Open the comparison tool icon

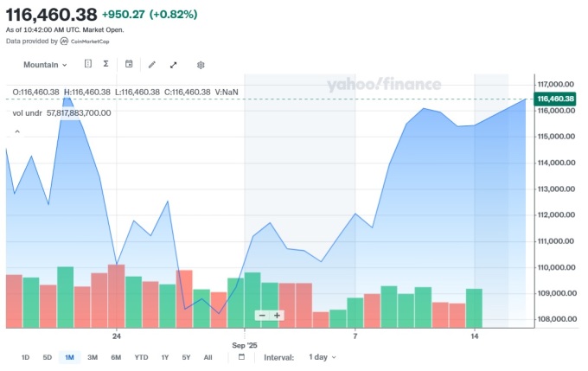click(88, 64)
